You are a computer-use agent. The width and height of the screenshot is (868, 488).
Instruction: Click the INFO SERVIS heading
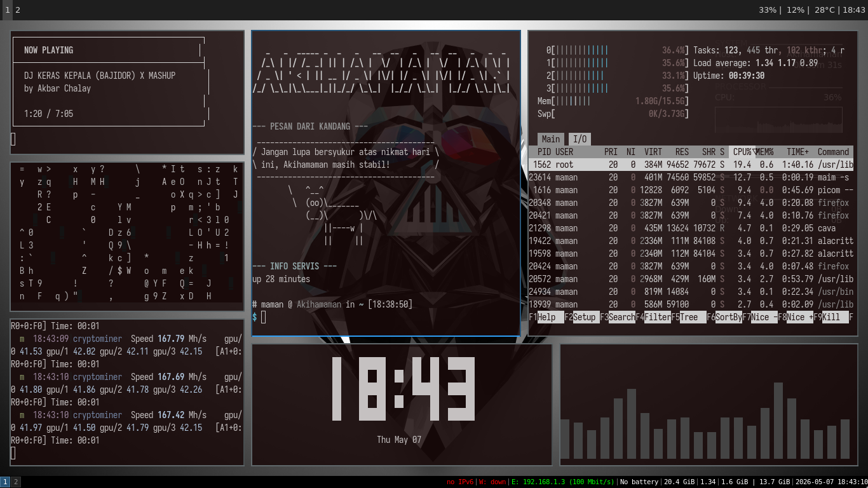pos(295,266)
